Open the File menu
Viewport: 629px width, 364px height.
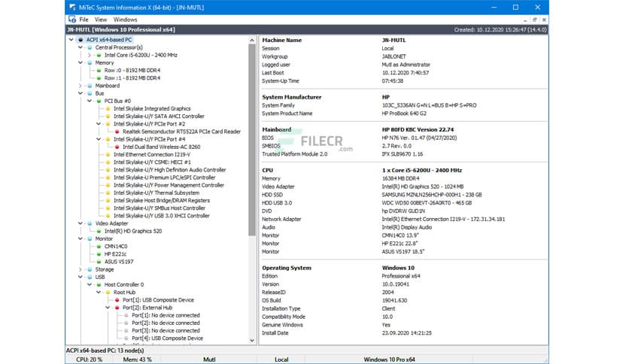84,20
